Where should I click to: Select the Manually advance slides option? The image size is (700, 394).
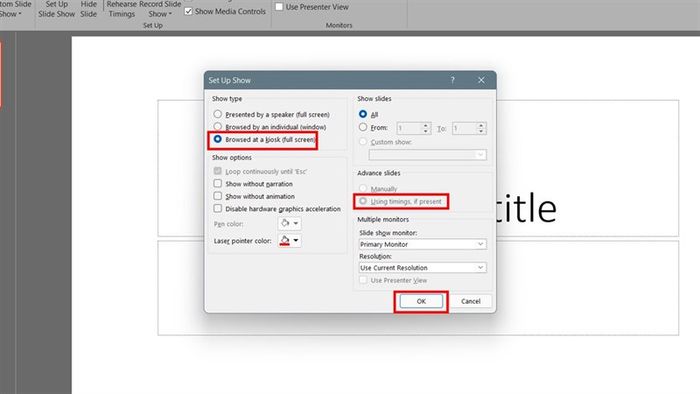(363, 188)
